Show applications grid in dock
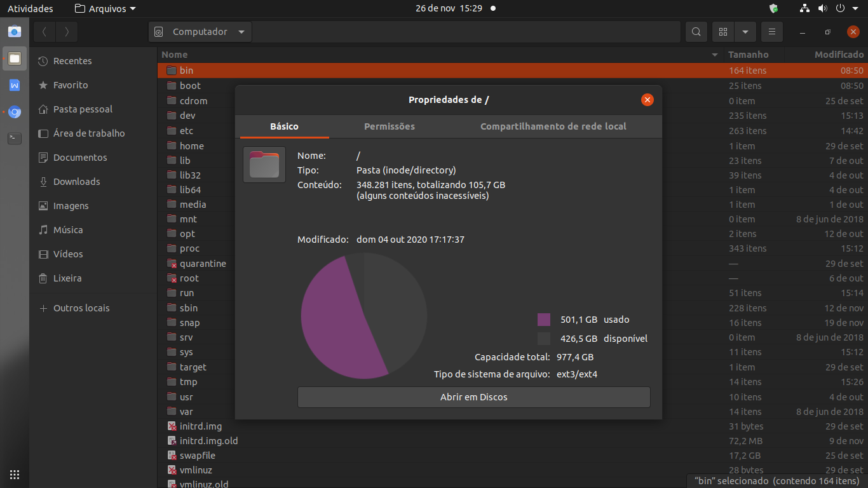868x488 pixels. click(x=15, y=474)
